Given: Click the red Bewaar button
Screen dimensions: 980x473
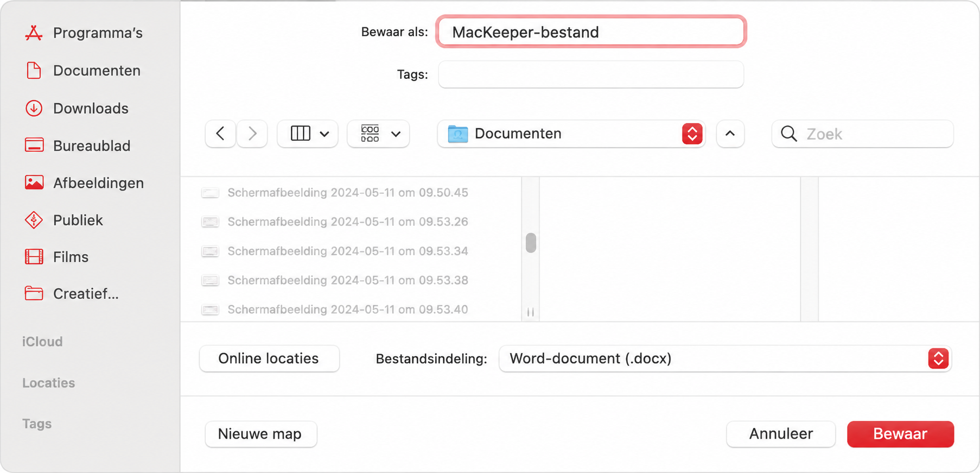Looking at the screenshot, I should click(x=900, y=434).
